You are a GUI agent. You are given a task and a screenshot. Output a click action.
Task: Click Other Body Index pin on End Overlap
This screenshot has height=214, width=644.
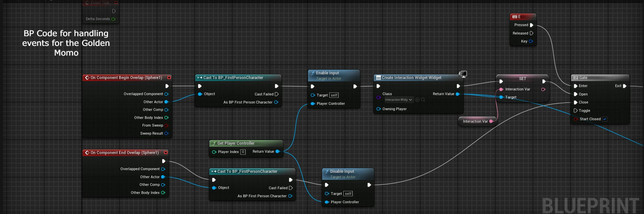pos(163,193)
